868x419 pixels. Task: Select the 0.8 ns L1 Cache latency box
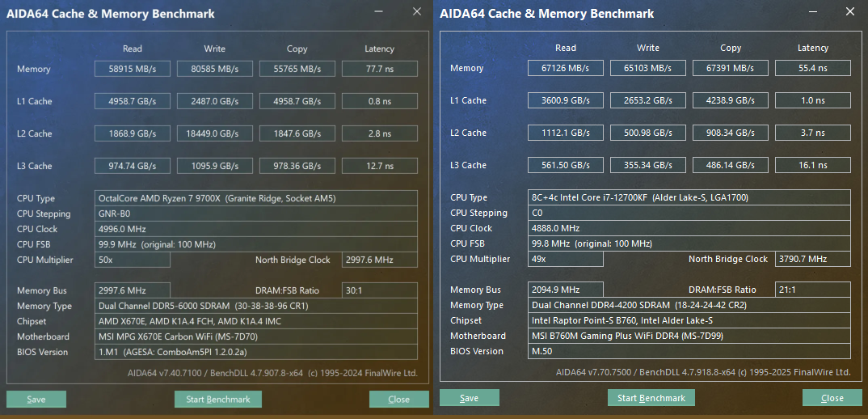[380, 102]
